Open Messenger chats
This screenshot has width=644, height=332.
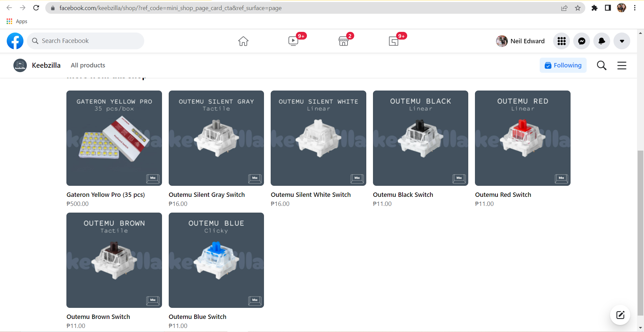tap(582, 41)
